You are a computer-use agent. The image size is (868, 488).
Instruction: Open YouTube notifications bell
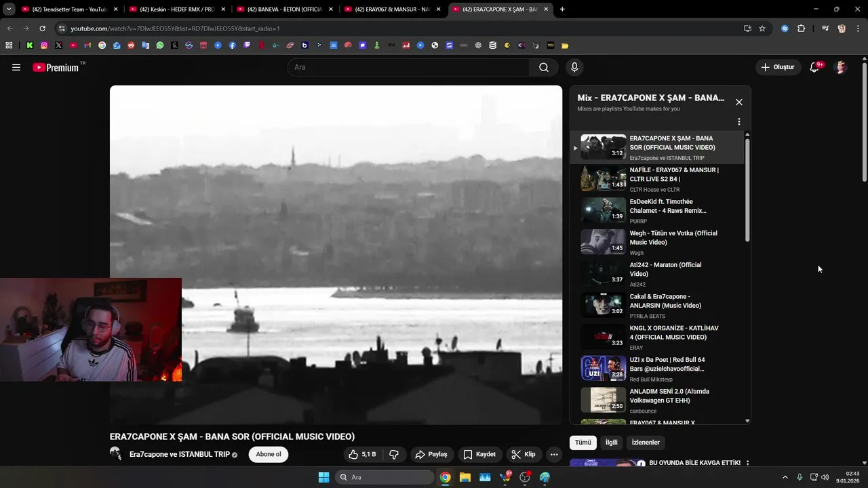pyautogui.click(x=814, y=67)
